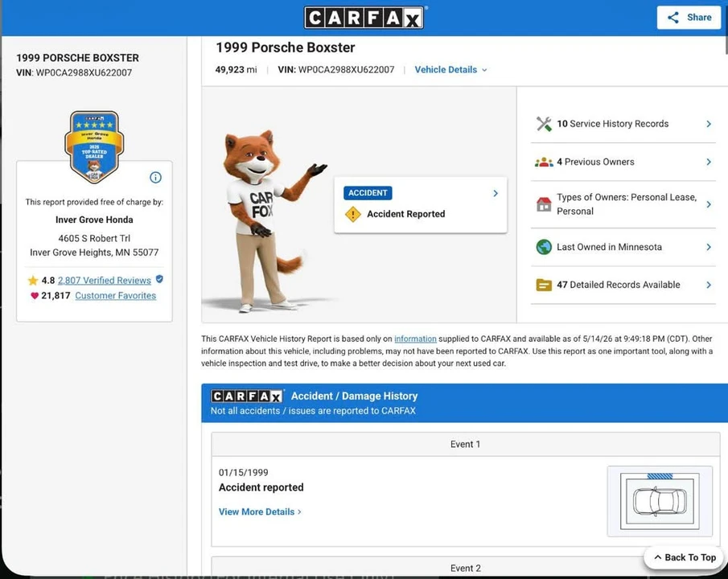Click the Share button
Screen dimensions: 728x579
pyautogui.click(x=689, y=18)
